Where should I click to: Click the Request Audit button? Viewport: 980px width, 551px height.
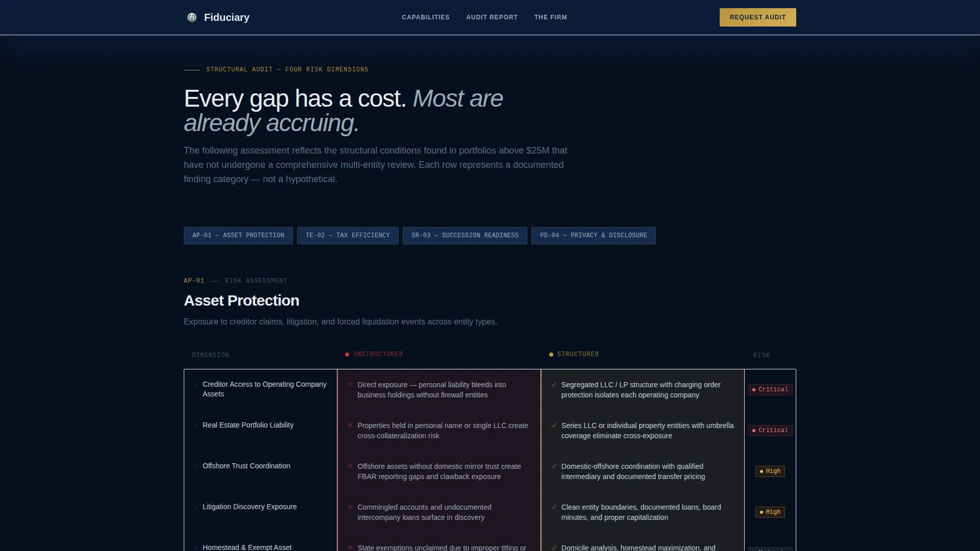758,17
